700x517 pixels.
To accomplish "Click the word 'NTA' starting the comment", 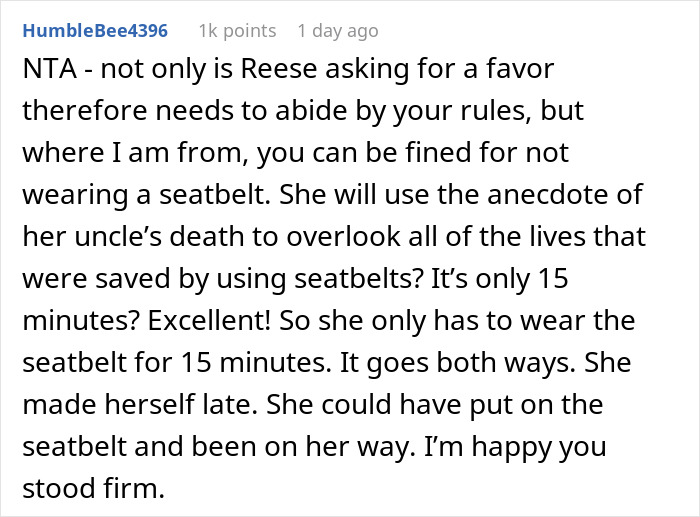I will pyautogui.click(x=50, y=69).
